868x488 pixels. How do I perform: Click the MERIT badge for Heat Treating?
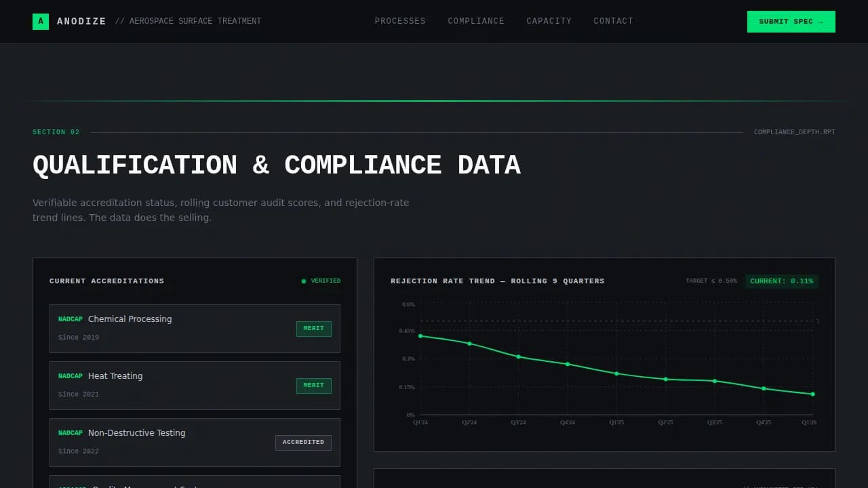(x=314, y=386)
